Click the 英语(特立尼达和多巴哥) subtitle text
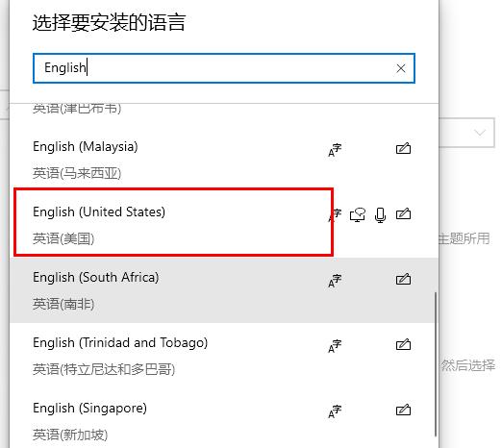502x448 pixels. 104,369
